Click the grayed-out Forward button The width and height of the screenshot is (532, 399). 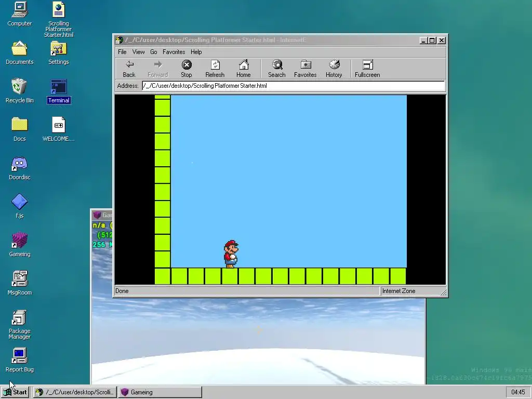158,69
